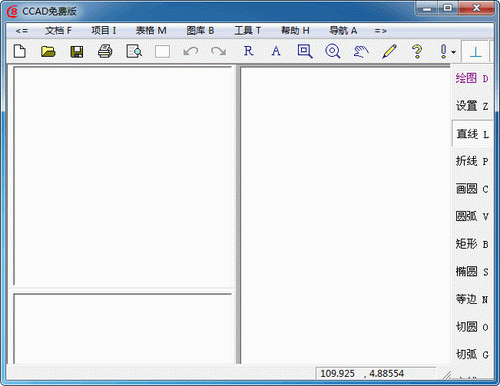
Task: Open print preview with the magnifier page icon
Action: pos(134,51)
